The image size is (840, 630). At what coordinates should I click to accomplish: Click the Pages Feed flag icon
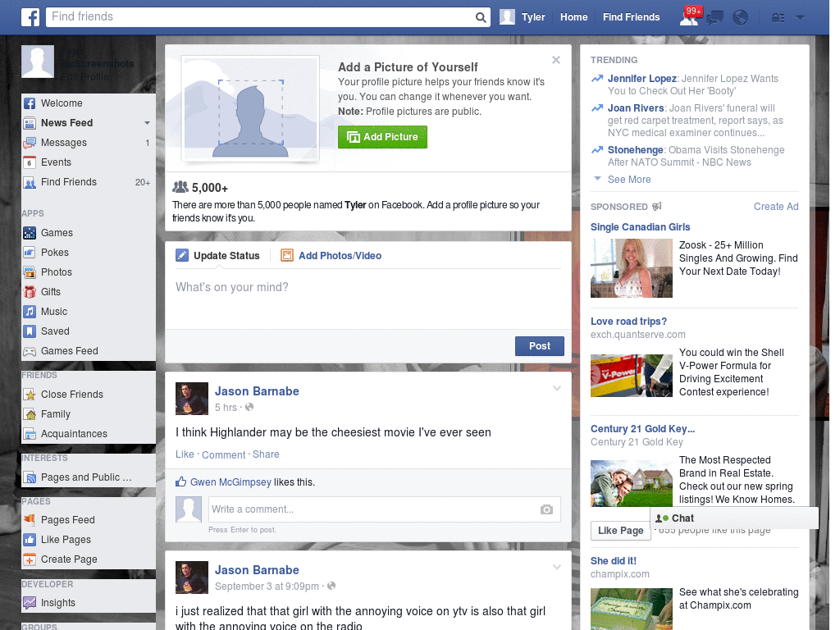coord(30,519)
